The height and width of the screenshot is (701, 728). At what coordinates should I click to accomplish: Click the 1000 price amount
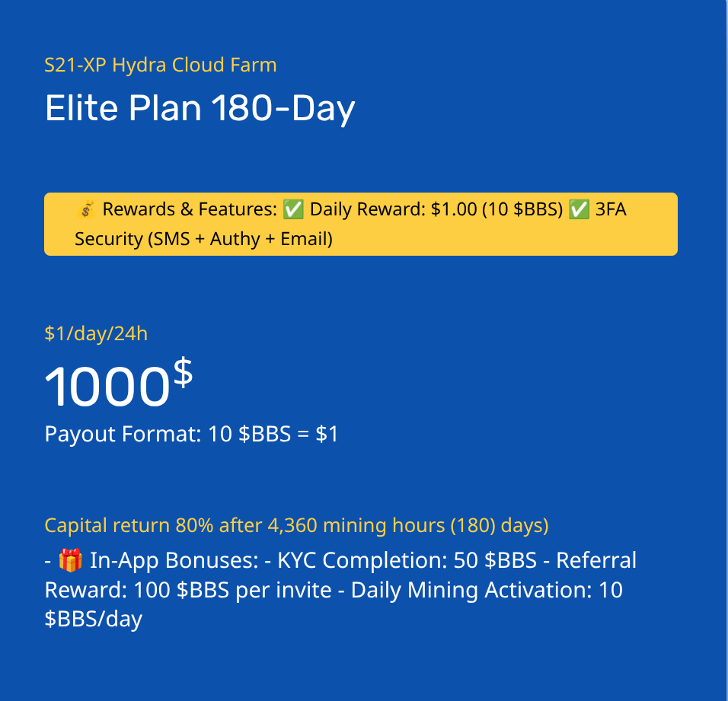107,387
